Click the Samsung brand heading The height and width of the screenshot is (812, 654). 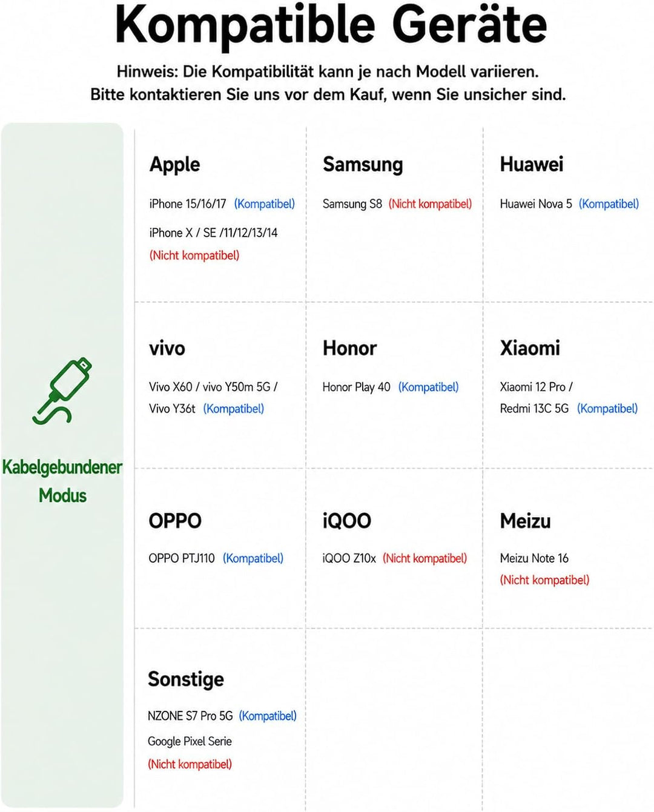tap(363, 165)
